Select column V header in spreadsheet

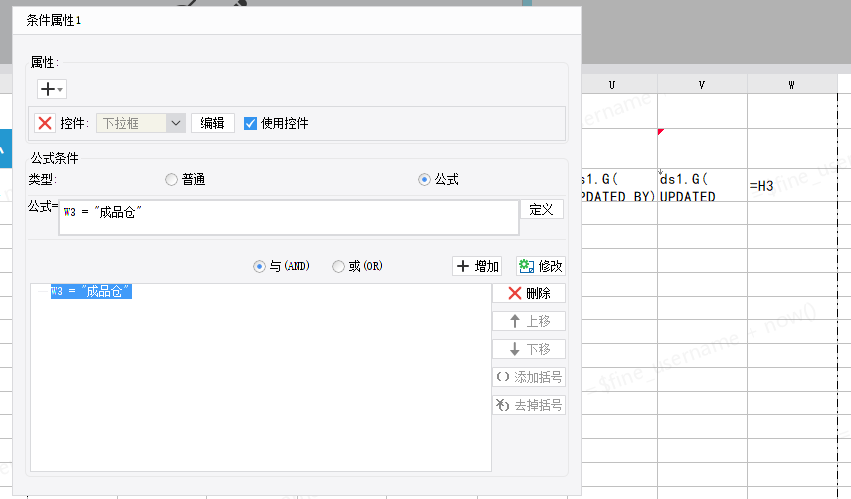702,85
